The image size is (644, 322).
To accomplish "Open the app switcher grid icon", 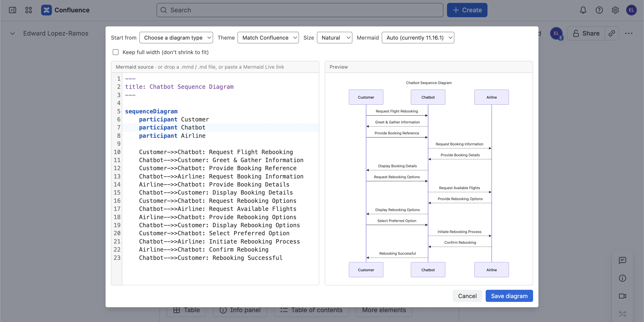I will pos(28,10).
